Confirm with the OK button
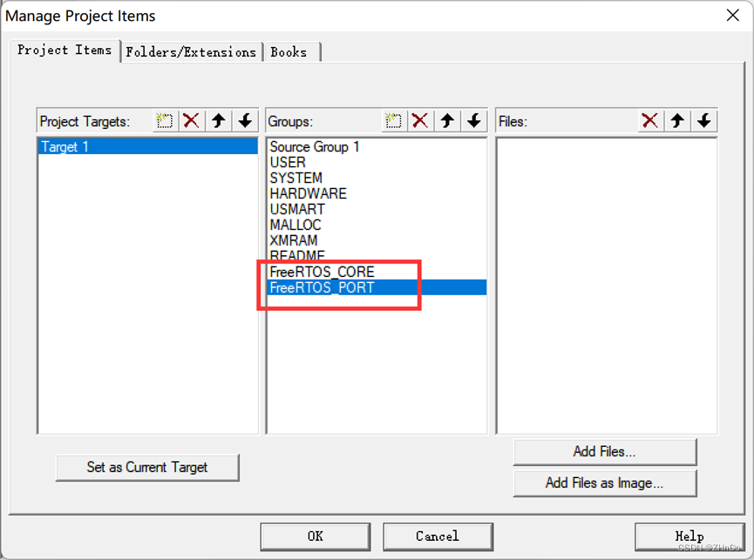 pos(316,536)
